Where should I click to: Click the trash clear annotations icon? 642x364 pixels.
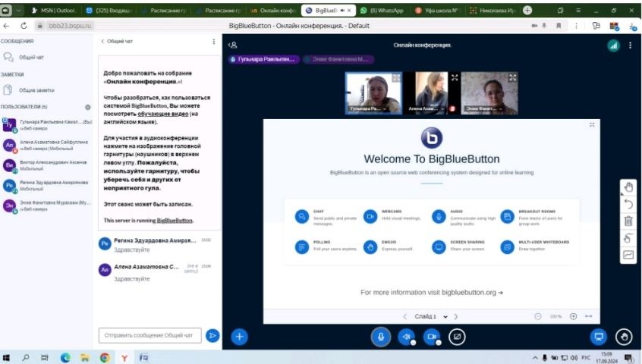pyautogui.click(x=628, y=221)
